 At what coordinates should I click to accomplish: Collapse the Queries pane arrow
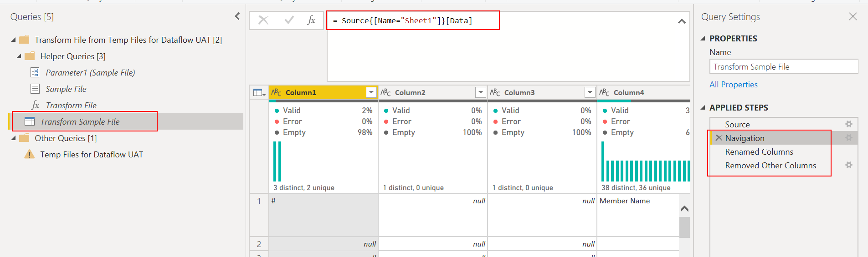pos(237,16)
